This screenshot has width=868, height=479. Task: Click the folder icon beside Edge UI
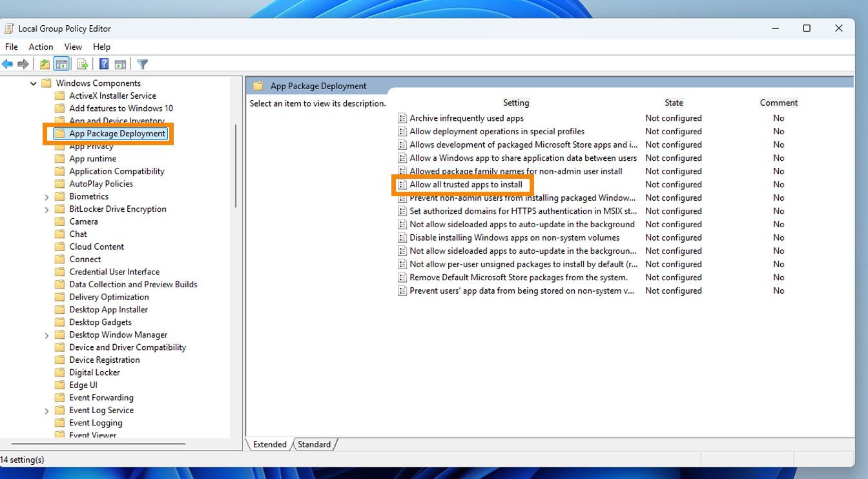[59, 385]
